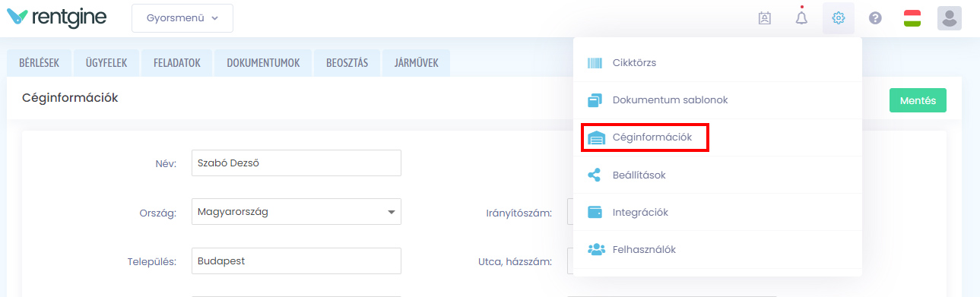Image resolution: width=980 pixels, height=297 pixels.
Task: Click the Integrációk wallet icon
Action: point(595,212)
